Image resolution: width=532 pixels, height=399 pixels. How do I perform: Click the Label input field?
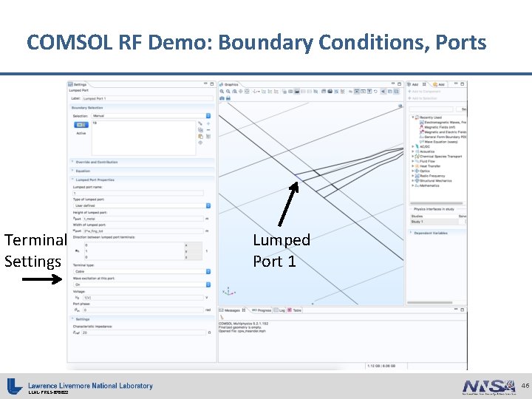[x=148, y=98]
